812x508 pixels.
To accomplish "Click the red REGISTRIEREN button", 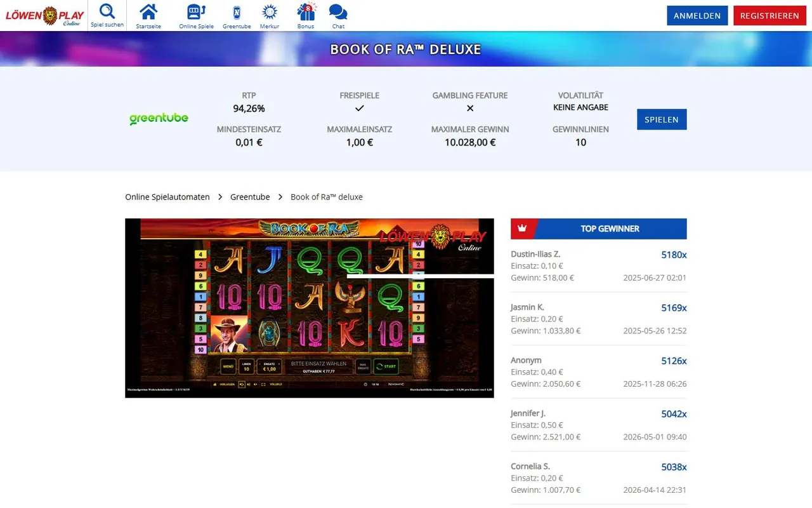I will point(769,15).
